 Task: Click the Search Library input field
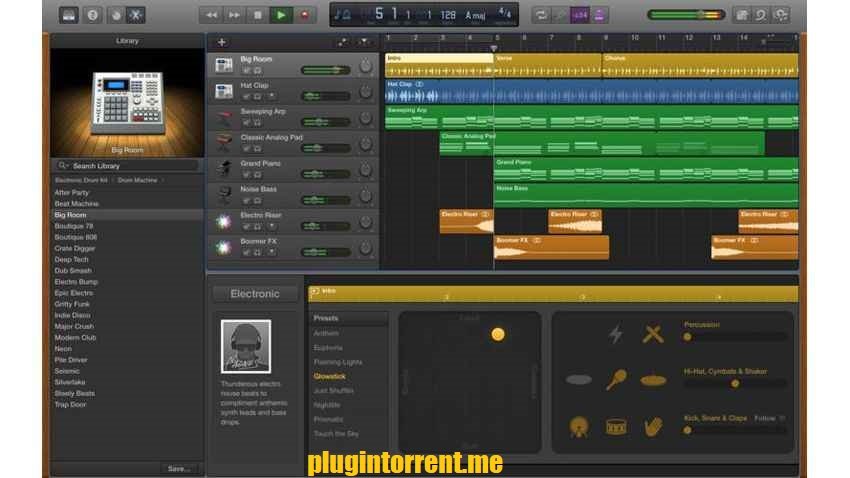[127, 165]
